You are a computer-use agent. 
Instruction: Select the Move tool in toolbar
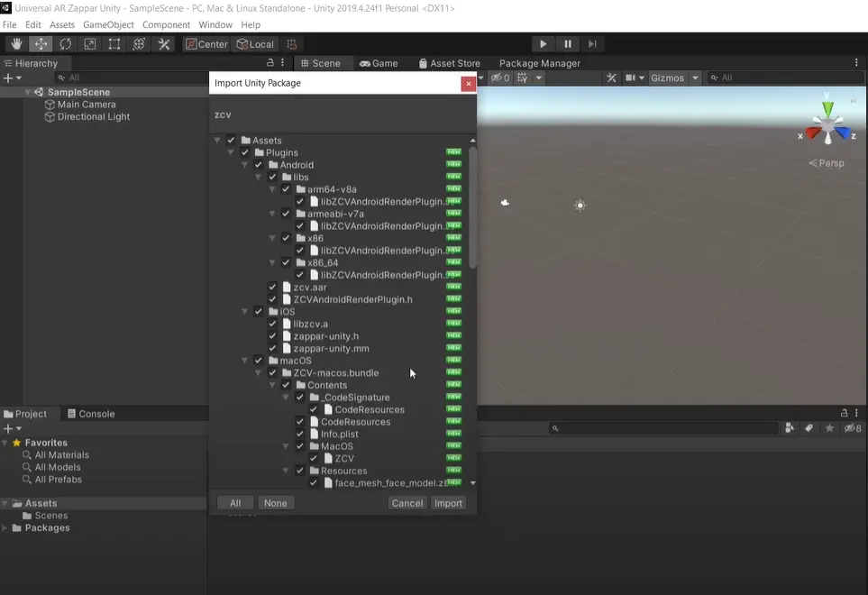pyautogui.click(x=41, y=44)
